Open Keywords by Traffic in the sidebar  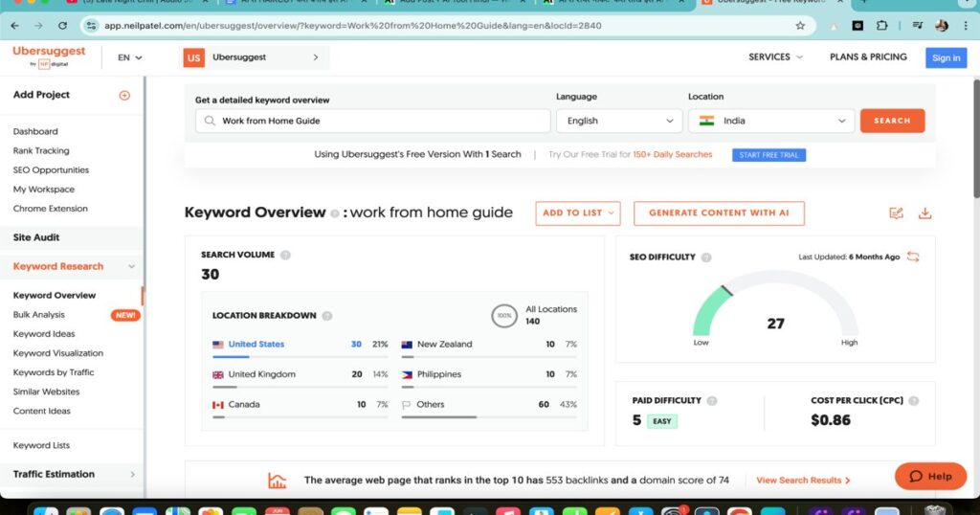[x=54, y=372]
